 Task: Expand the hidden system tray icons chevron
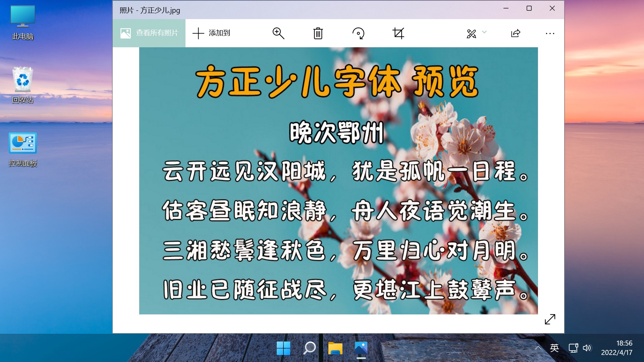[x=538, y=348]
